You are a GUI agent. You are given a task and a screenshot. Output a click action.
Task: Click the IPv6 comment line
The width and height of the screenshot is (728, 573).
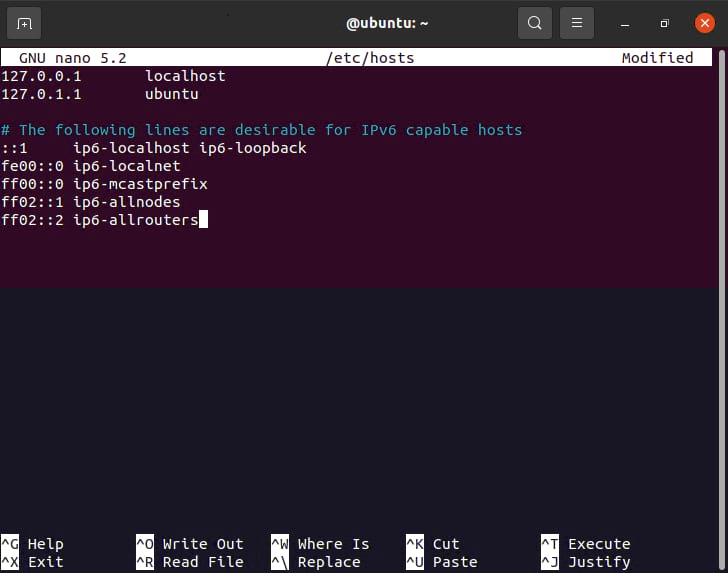pyautogui.click(x=262, y=130)
